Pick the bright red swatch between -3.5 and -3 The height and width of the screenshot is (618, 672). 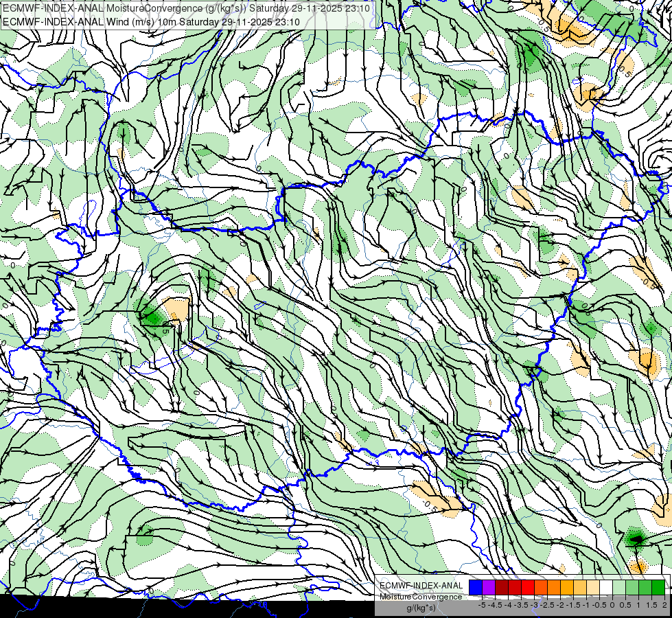tap(528, 587)
